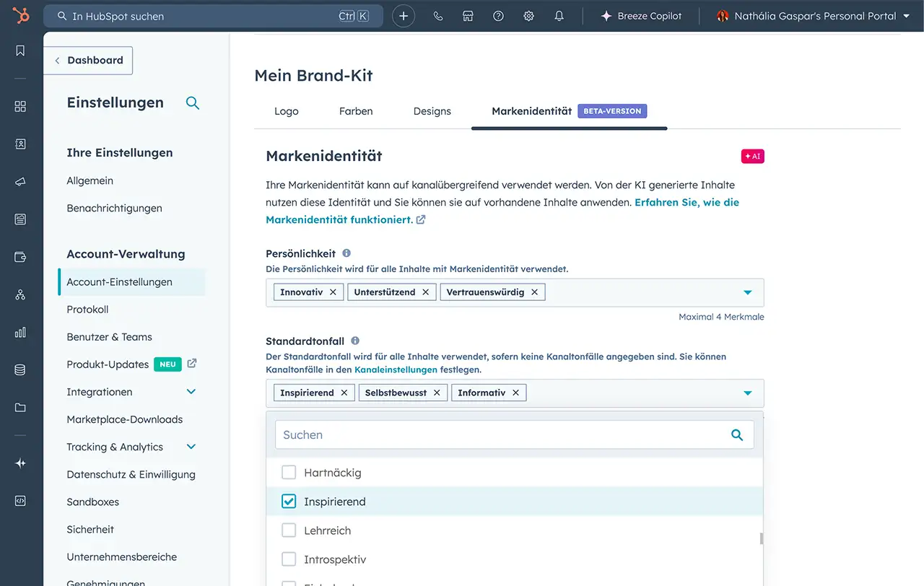Click the external link icon beside Produkt-Updates
This screenshot has width=924, height=586.
[192, 364]
